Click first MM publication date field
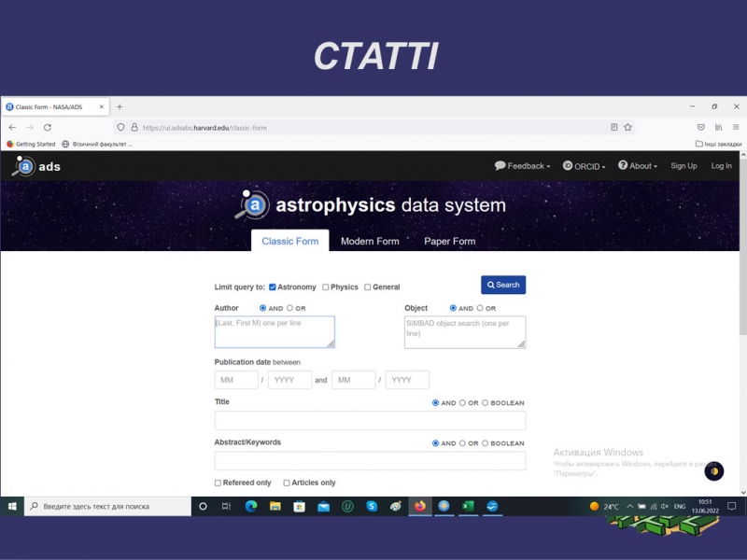Screen dimensions: 747x560 pos(236,380)
